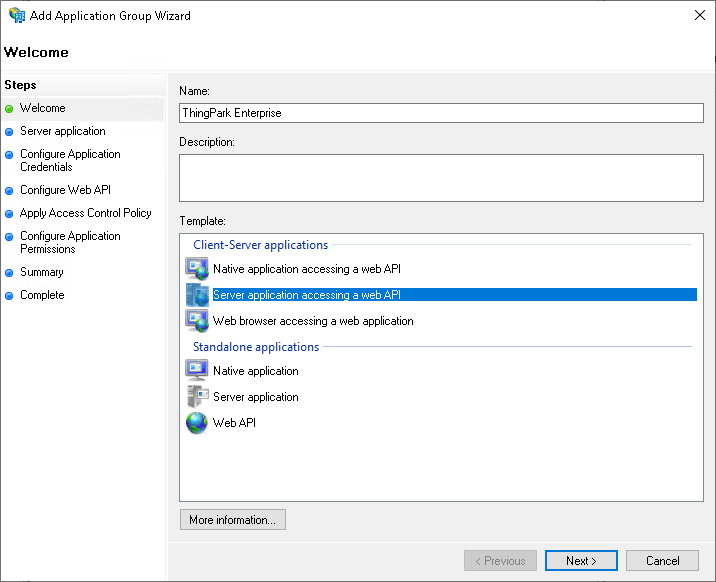Image resolution: width=716 pixels, height=582 pixels.
Task: Select Summary step in sidebar
Action: (x=41, y=272)
